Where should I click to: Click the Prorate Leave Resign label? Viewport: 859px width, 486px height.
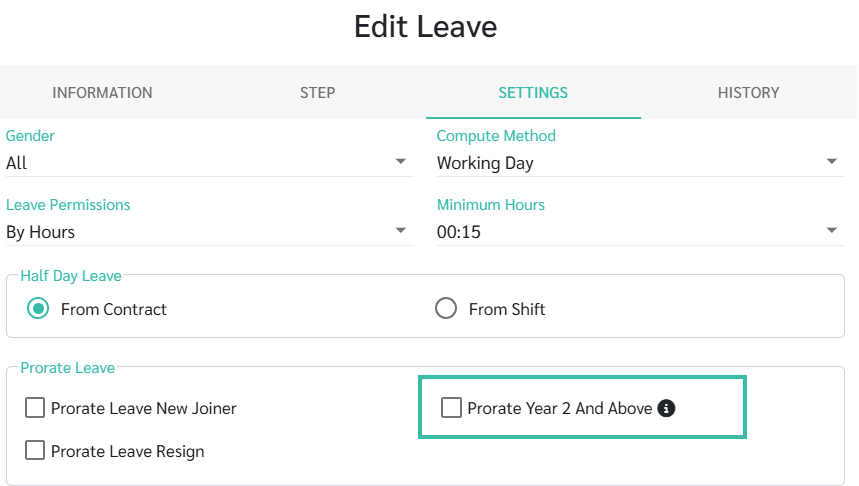(128, 451)
